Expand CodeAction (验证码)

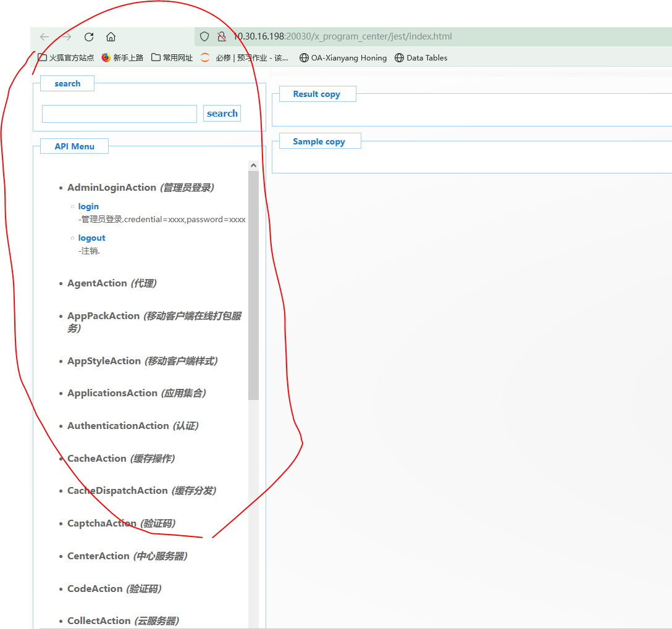(114, 589)
